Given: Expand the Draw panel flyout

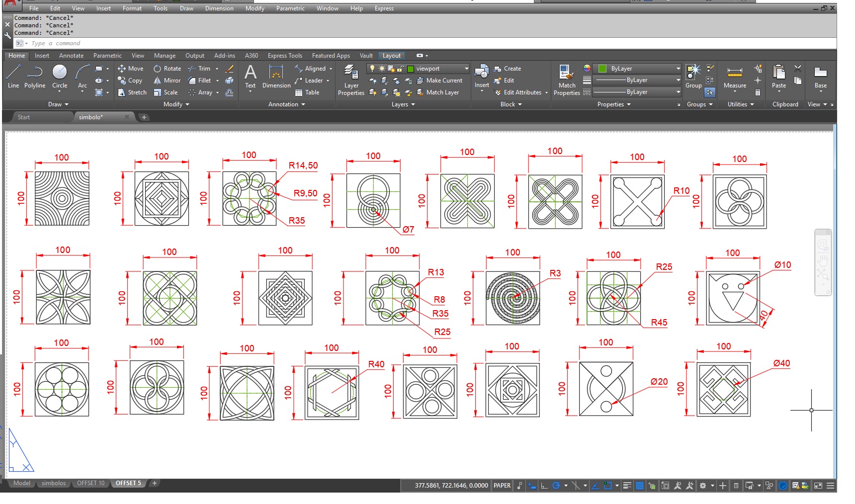Looking at the screenshot, I should coord(59,104).
